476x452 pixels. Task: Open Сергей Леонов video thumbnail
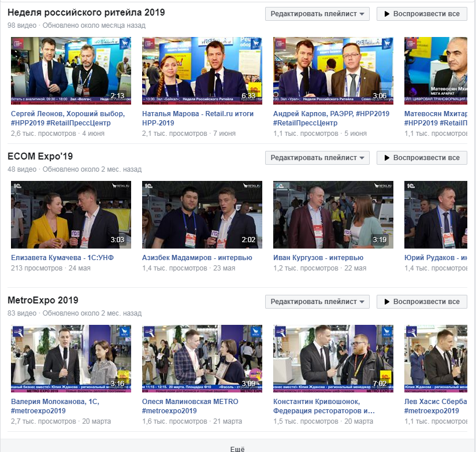[x=71, y=71]
